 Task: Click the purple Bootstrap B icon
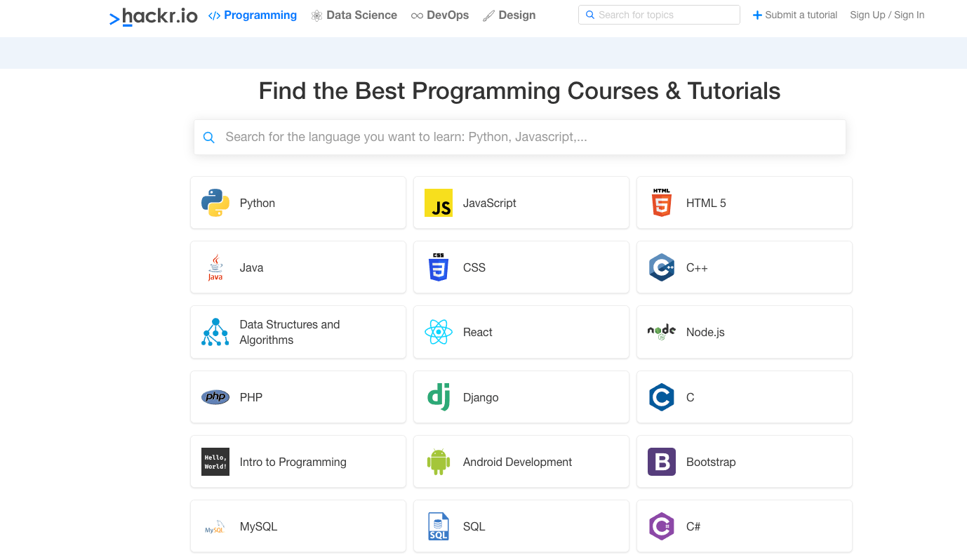click(x=662, y=462)
